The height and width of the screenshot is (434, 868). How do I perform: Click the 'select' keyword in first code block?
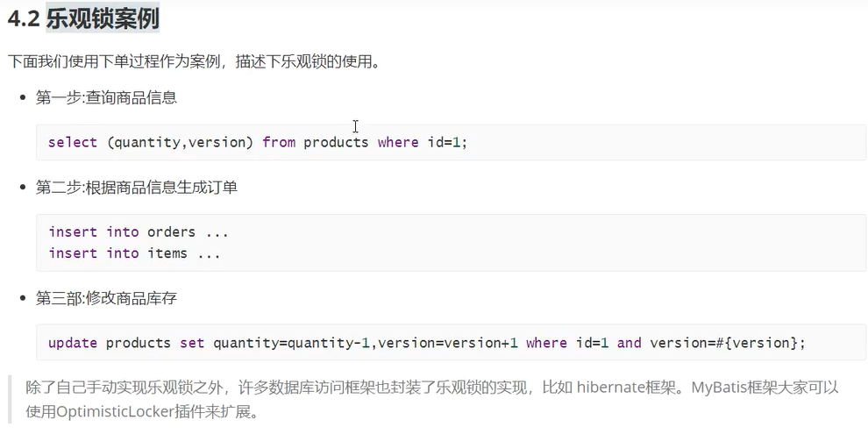[73, 142]
